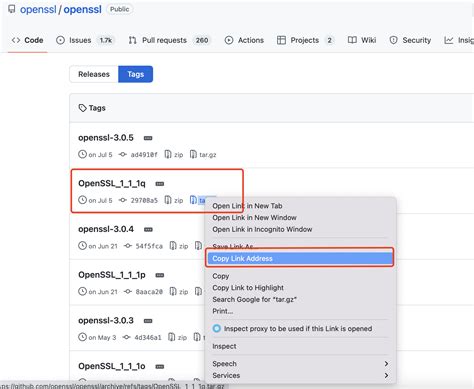474x389 pixels.
Task: Open the Speech submenu arrow
Action: click(386, 364)
